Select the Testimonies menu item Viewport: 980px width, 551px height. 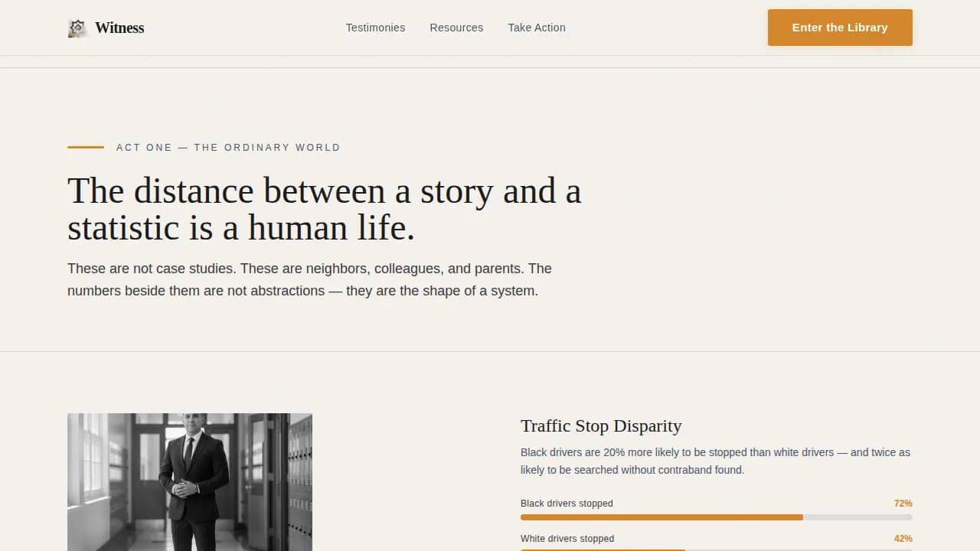point(375,28)
